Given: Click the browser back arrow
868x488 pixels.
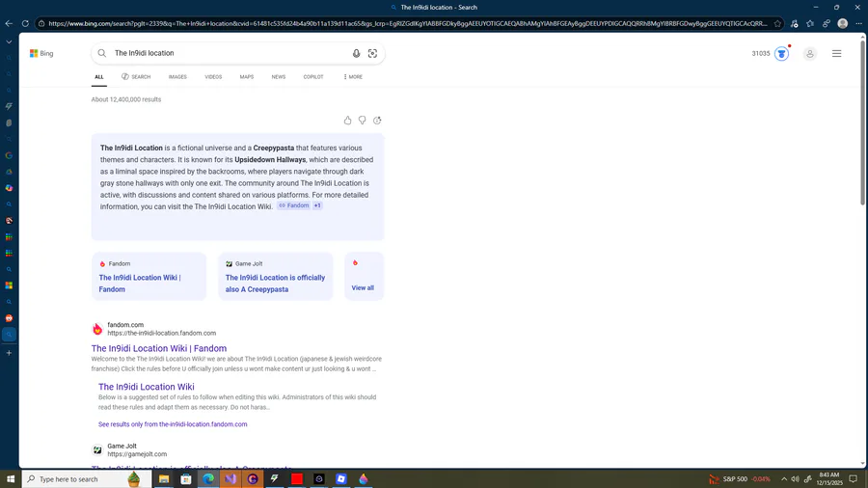Looking at the screenshot, I should pyautogui.click(x=9, y=23).
